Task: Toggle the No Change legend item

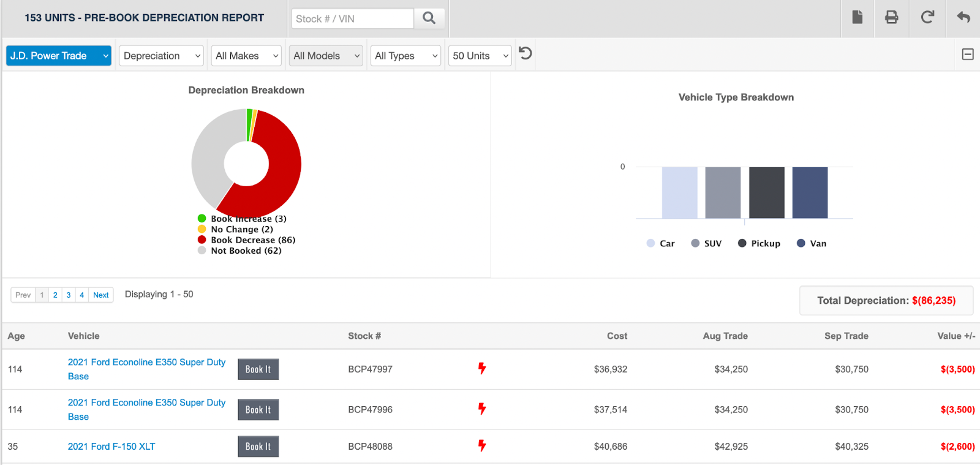Action: (x=235, y=229)
